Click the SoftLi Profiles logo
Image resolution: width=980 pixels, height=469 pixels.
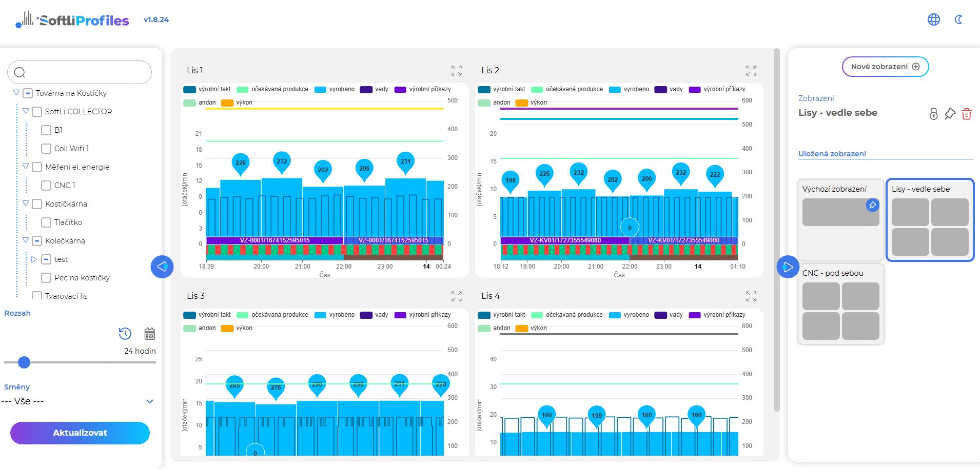click(x=72, y=19)
